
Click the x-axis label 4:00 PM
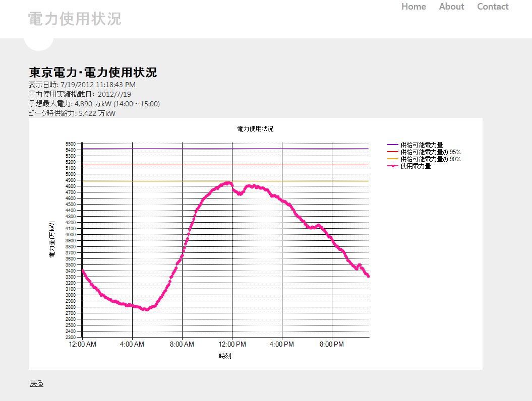(281, 345)
